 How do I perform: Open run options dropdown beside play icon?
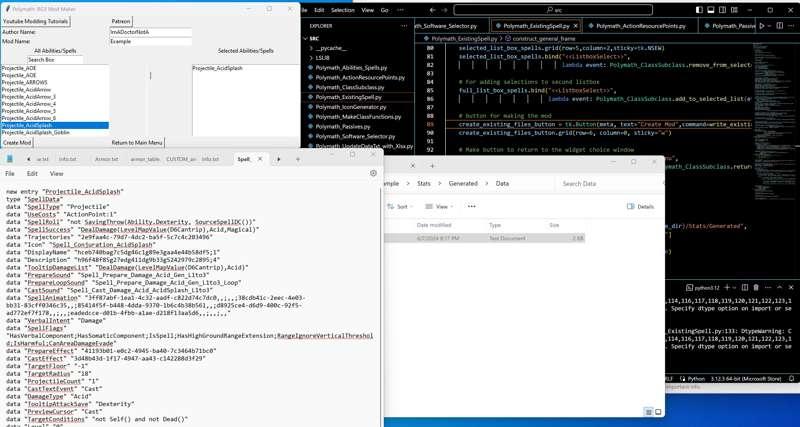pos(769,26)
